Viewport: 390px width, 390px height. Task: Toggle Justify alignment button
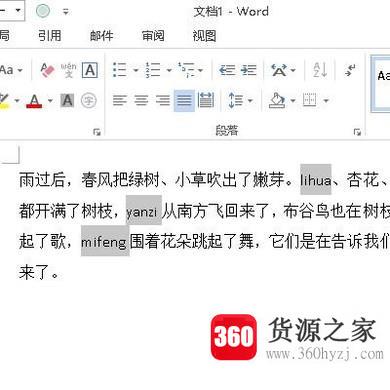184,100
